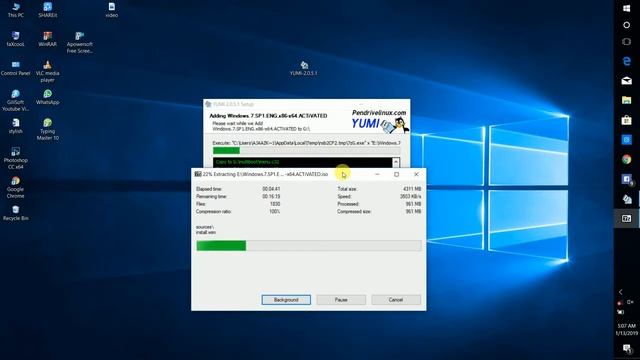Screen dimensions: 640x360
Task: Launch Photoshop CC x64 shortcut
Action: [x=16, y=158]
